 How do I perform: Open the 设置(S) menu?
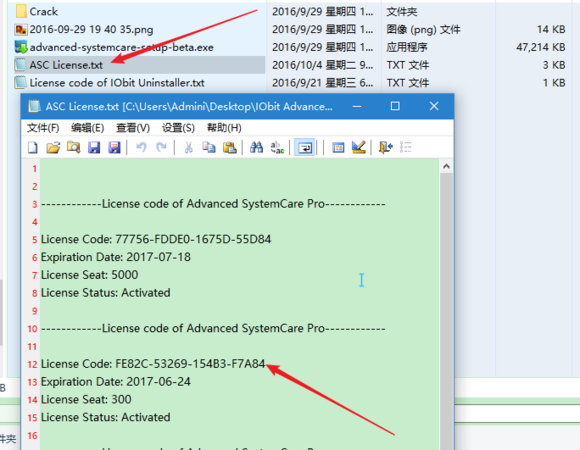(x=178, y=128)
